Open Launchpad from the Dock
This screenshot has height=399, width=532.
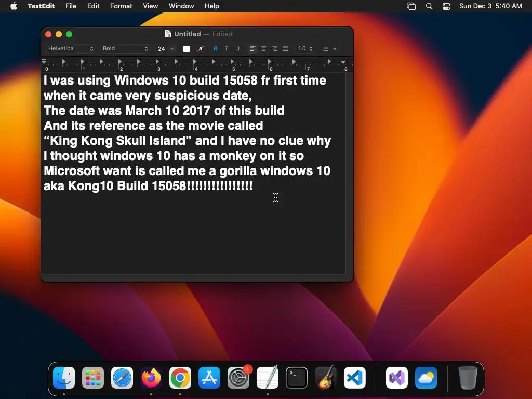[x=93, y=378]
